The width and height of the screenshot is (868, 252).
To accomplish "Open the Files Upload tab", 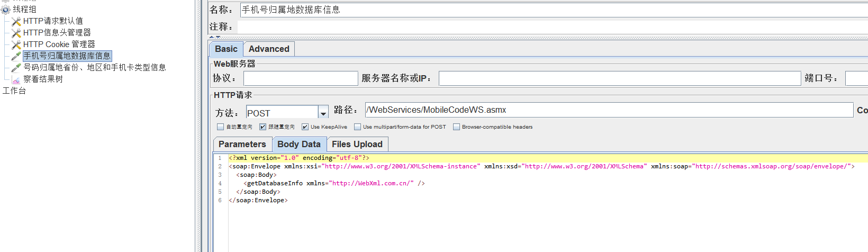I will coord(357,144).
